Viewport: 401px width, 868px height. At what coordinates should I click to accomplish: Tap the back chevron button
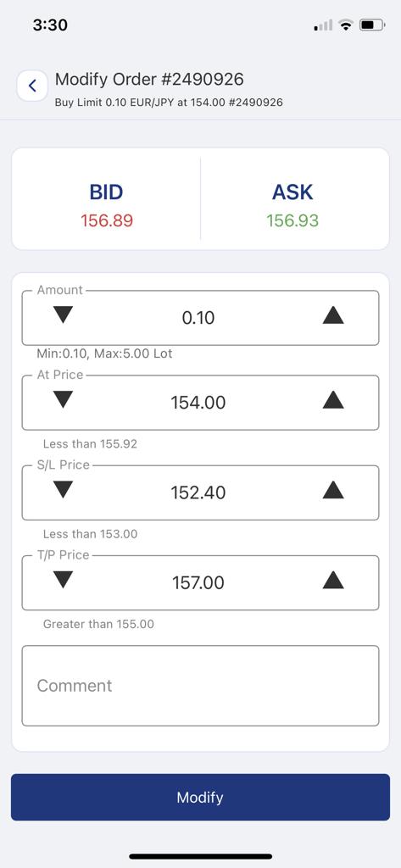pos(32,86)
